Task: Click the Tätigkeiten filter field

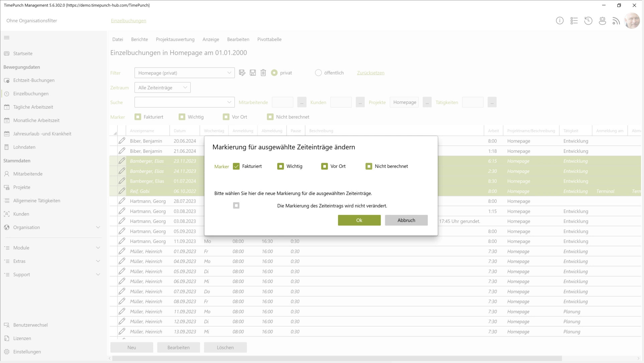Action: 472,102
